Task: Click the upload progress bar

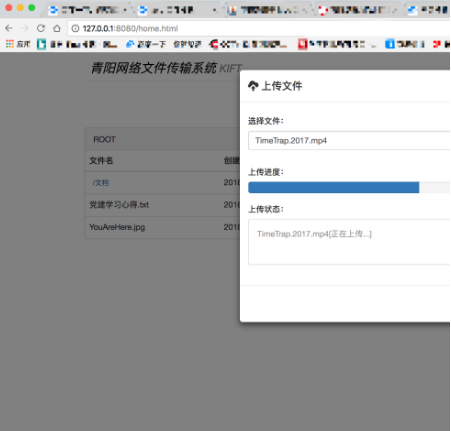Action: (349, 187)
